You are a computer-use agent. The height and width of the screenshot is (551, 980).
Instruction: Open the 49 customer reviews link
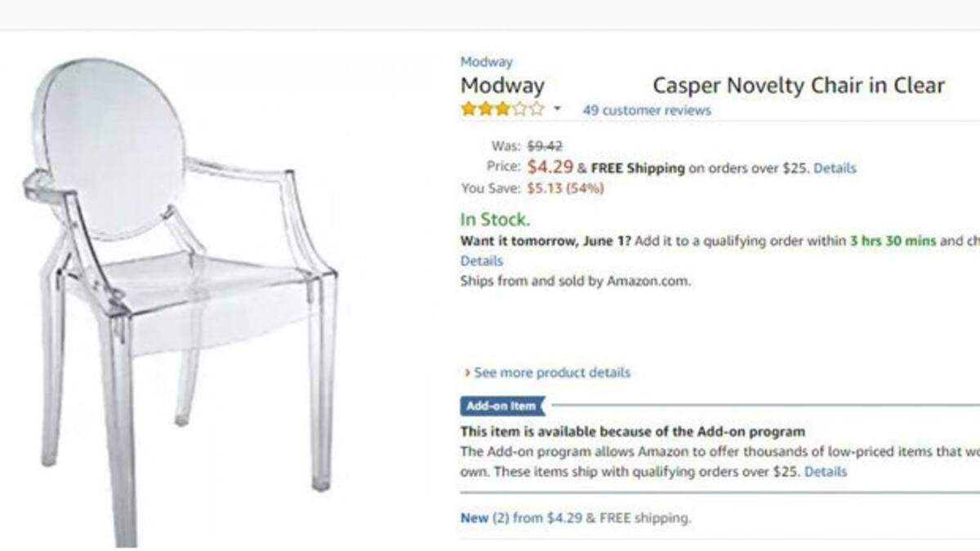[646, 110]
